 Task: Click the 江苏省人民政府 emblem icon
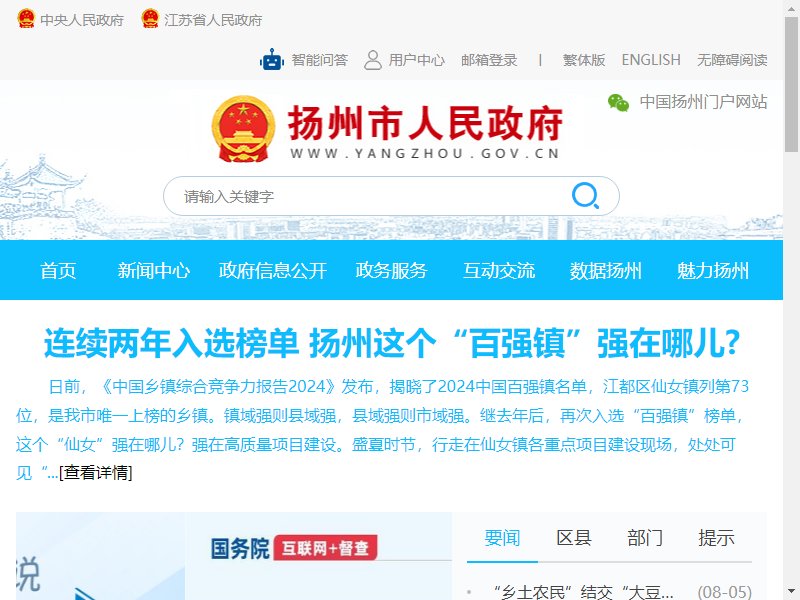click(150, 19)
